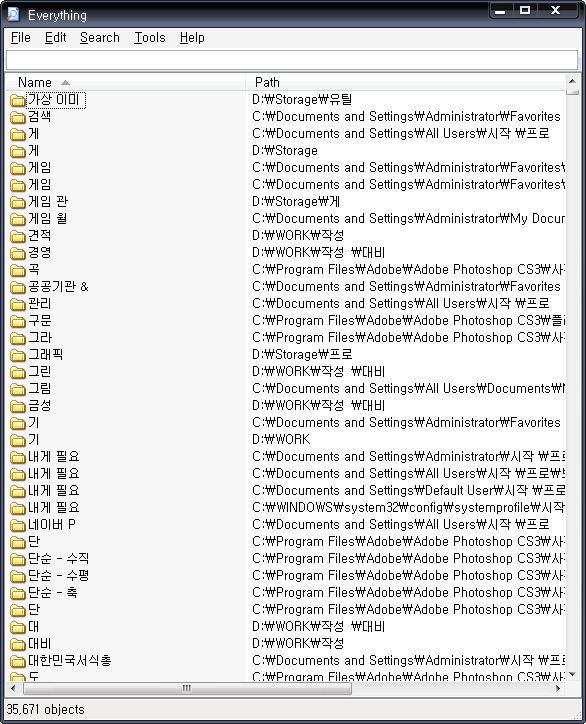Click the search input field

coord(292,60)
